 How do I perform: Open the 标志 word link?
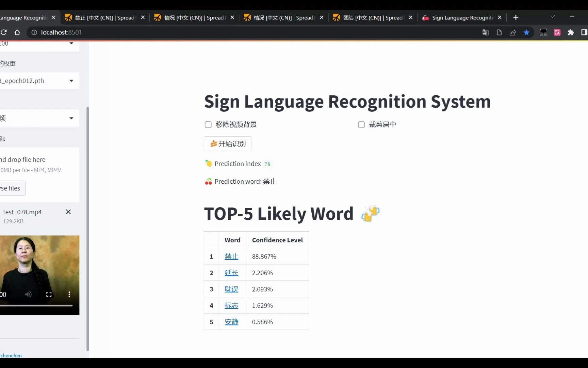pos(231,306)
